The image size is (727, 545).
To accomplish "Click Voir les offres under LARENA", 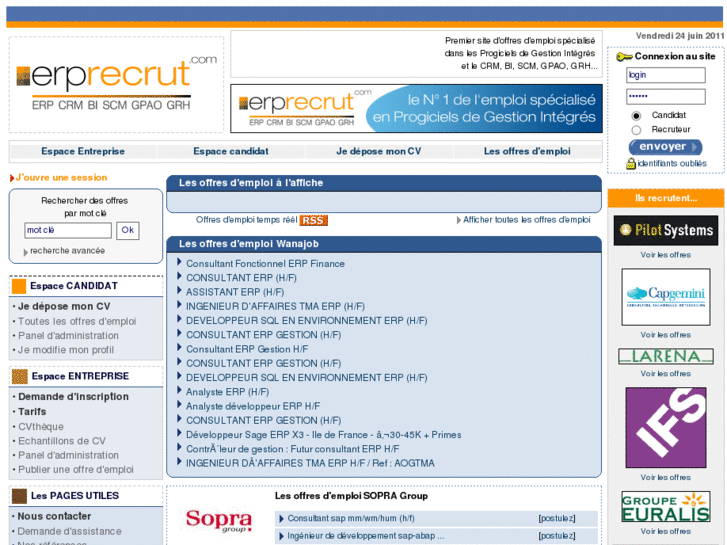I will click(x=666, y=374).
